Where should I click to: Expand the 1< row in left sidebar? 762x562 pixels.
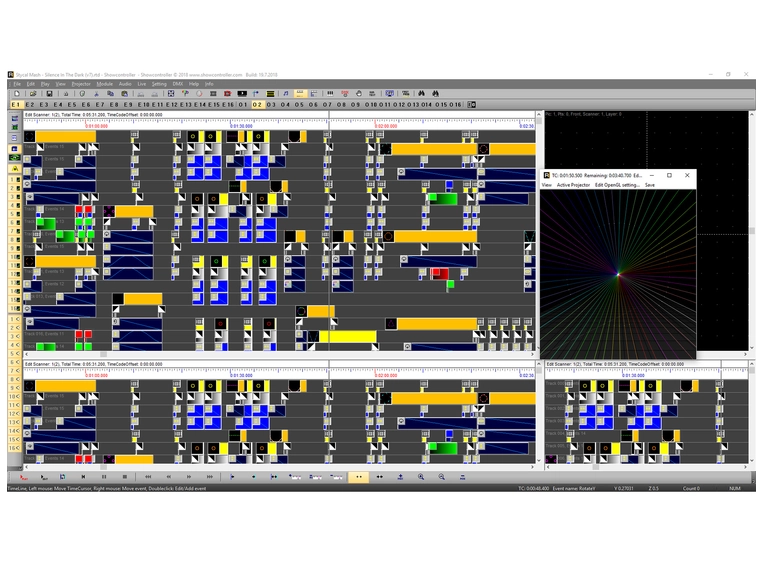pos(15,319)
